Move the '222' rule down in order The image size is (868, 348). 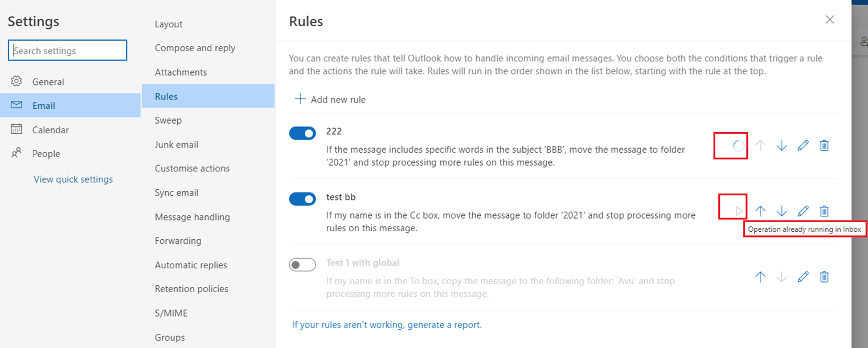(x=781, y=145)
